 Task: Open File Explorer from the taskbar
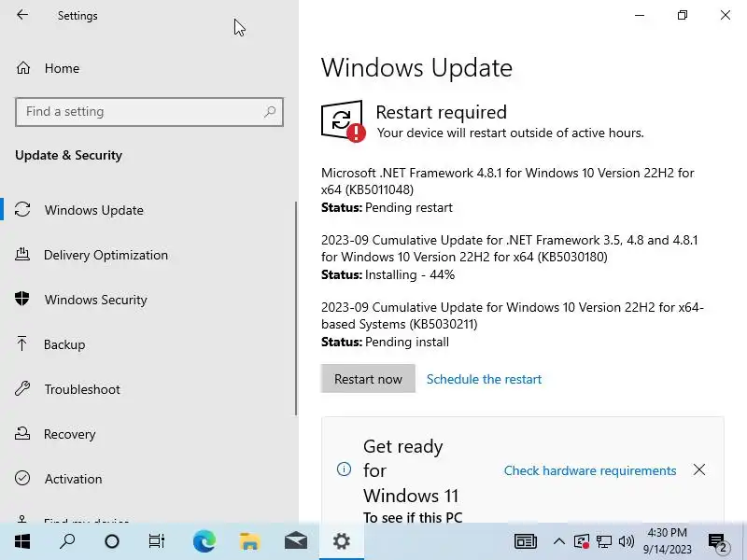pyautogui.click(x=249, y=541)
